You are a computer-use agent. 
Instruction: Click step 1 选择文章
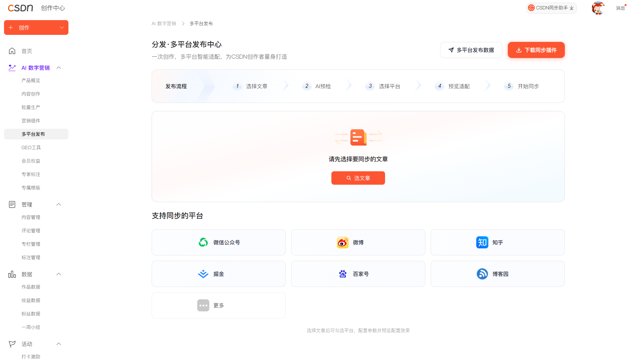tap(250, 86)
